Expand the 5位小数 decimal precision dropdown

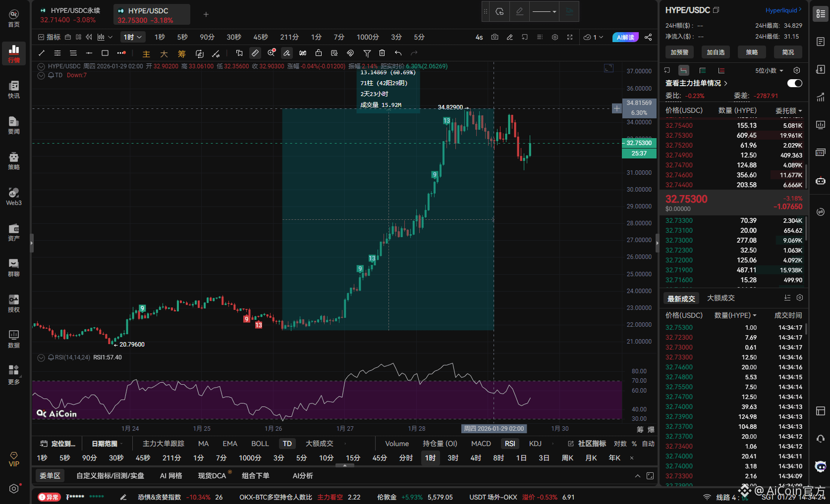[x=769, y=70]
